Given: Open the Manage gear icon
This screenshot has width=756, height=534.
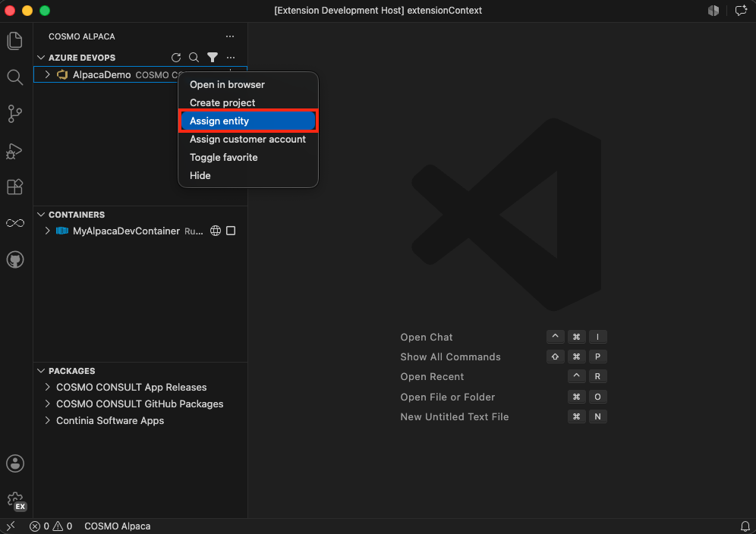Looking at the screenshot, I should click(x=15, y=501).
